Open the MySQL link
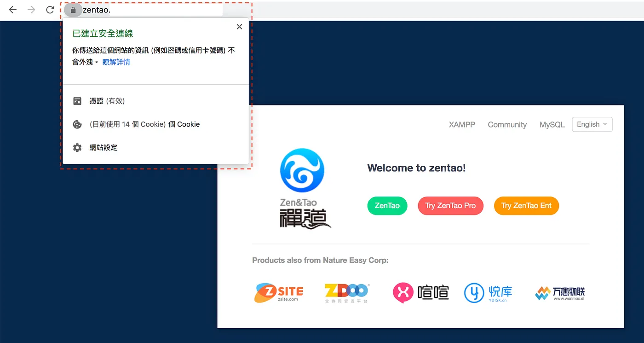Viewport: 644px width, 343px height. pyautogui.click(x=552, y=125)
